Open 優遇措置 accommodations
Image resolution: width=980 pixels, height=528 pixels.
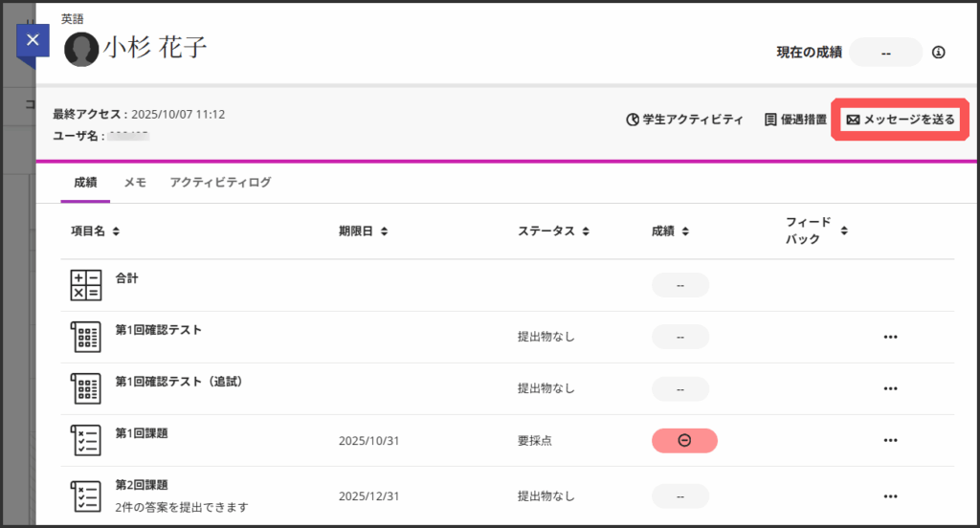pyautogui.click(x=795, y=120)
